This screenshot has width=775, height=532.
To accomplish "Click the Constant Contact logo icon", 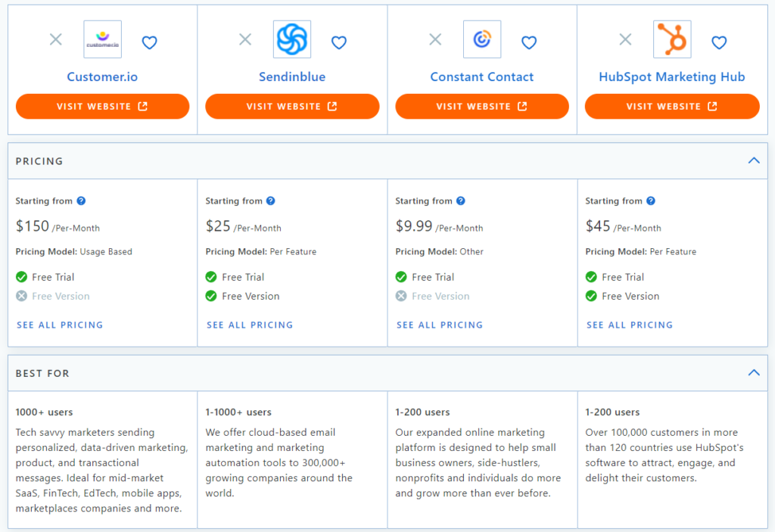I will pyautogui.click(x=481, y=39).
